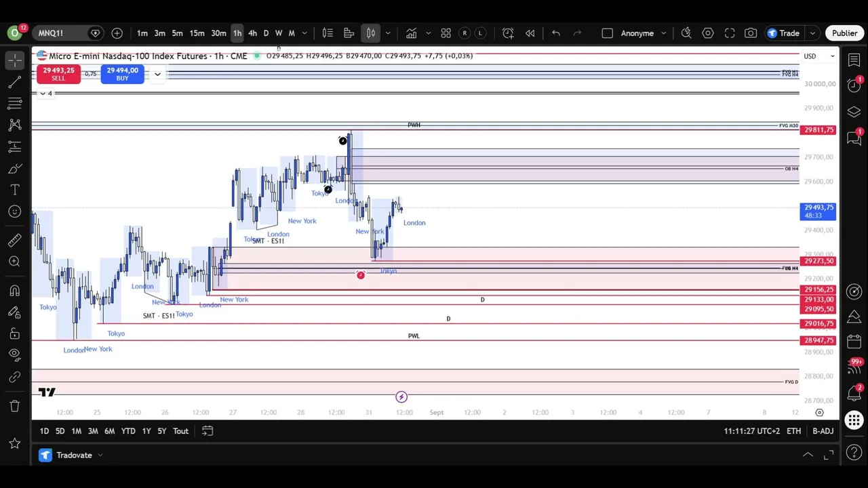This screenshot has width=868, height=488.
Task: Open the notifications bell panel
Action: 854,393
